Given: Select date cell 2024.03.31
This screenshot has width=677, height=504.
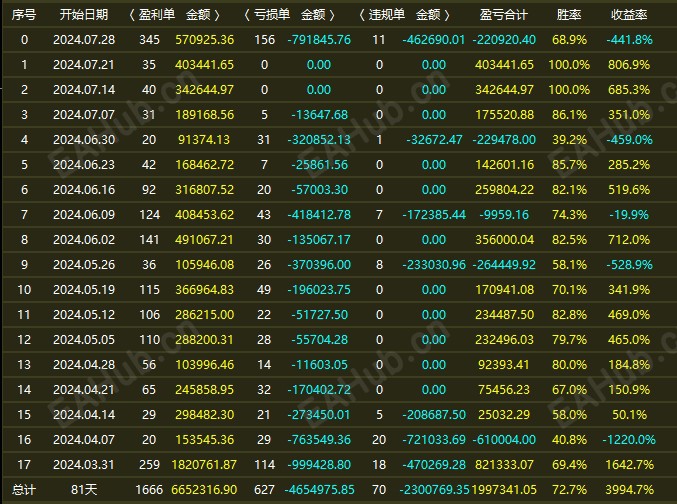Looking at the screenshot, I should click(x=84, y=466).
